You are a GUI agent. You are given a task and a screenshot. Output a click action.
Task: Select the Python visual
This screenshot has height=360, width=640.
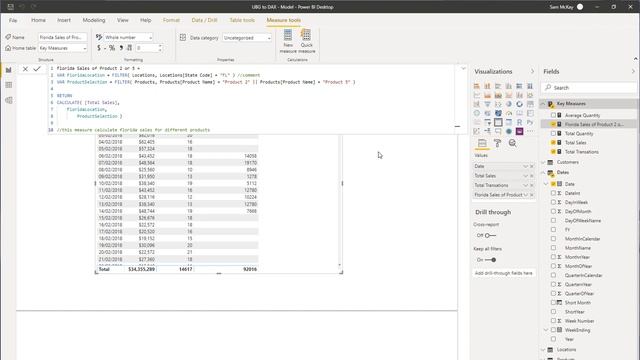(x=530, y=122)
